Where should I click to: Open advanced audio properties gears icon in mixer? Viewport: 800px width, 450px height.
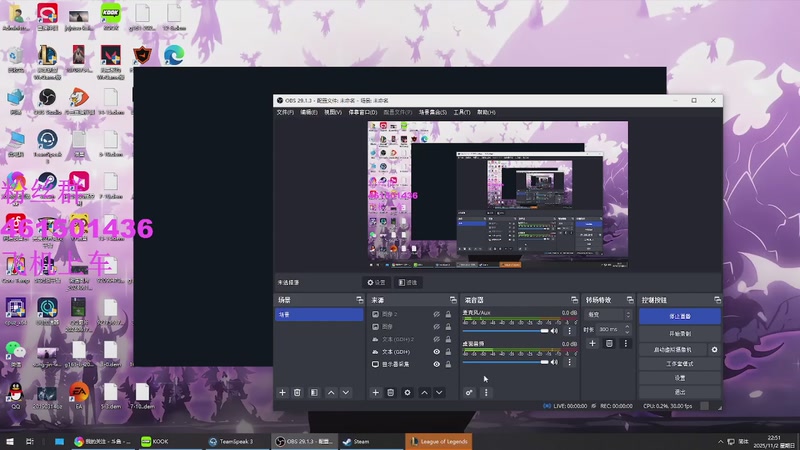tap(469, 392)
